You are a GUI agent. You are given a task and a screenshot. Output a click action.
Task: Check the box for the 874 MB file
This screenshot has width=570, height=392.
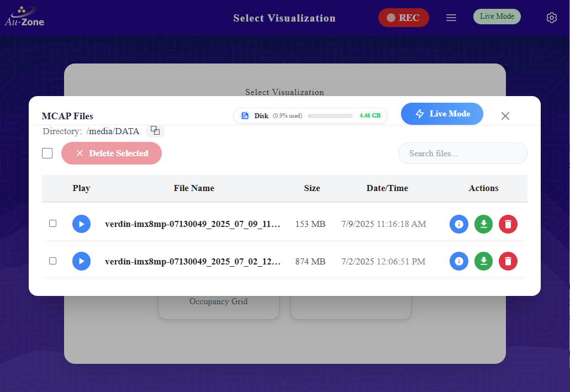click(53, 261)
